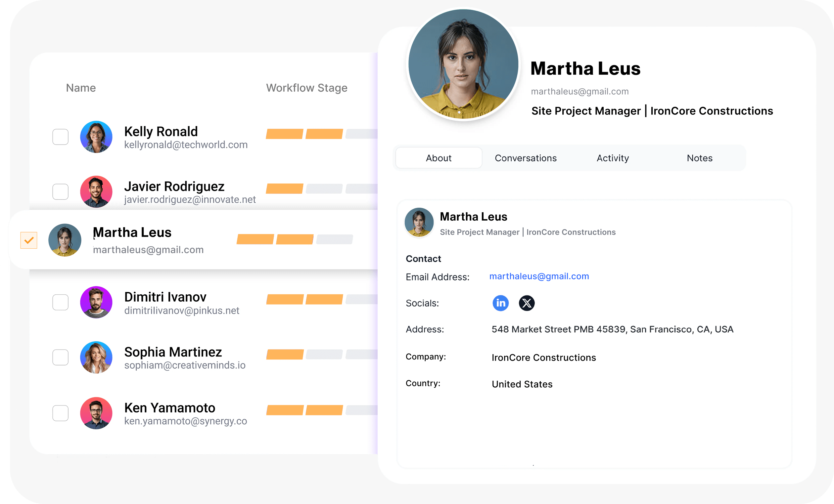Click Ken Yamamoto's avatar picture

(96, 413)
